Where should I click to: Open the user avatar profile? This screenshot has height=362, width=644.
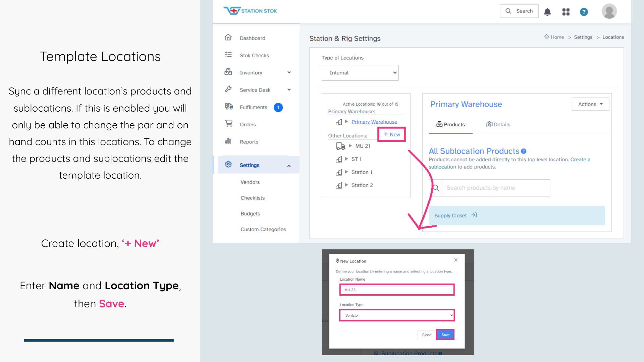coord(609,11)
